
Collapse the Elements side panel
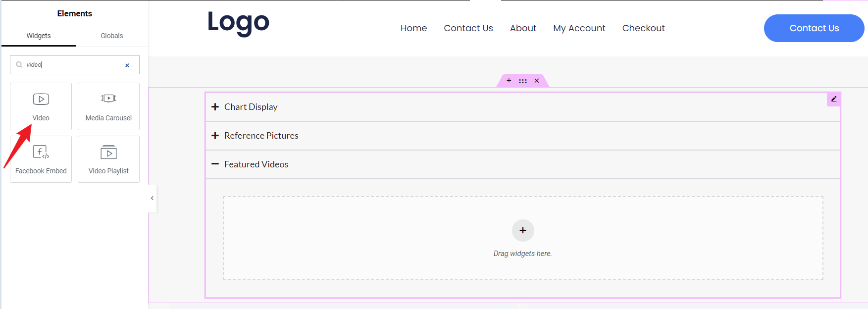(x=152, y=198)
